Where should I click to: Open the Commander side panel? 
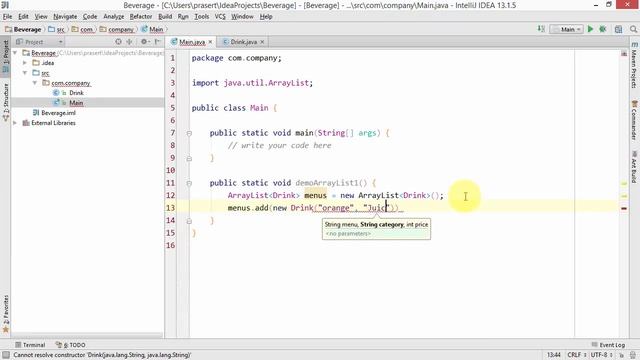tap(634, 120)
